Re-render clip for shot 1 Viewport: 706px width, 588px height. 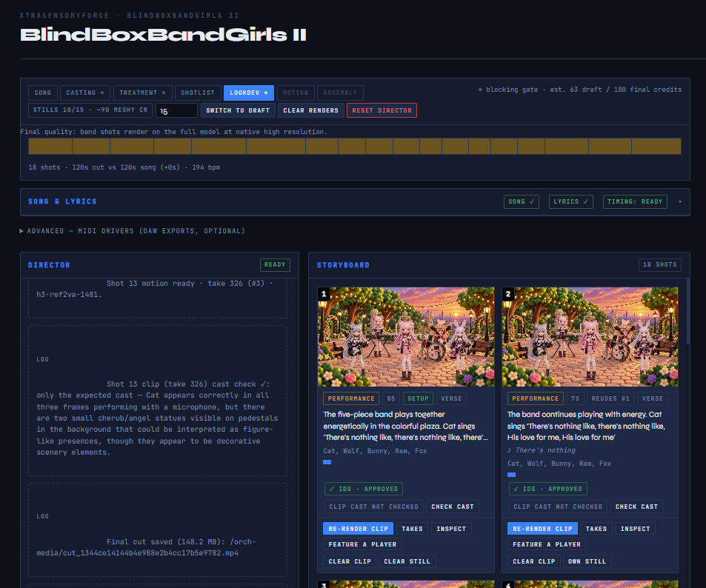click(358, 529)
